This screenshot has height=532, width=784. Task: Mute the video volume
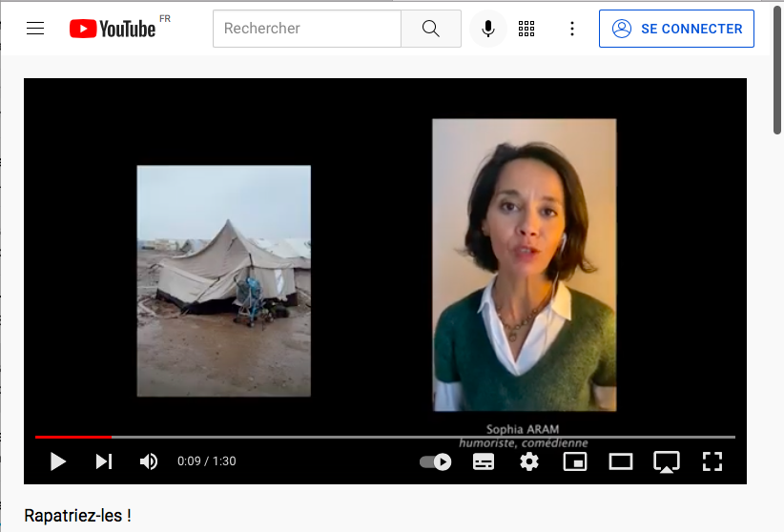149,461
